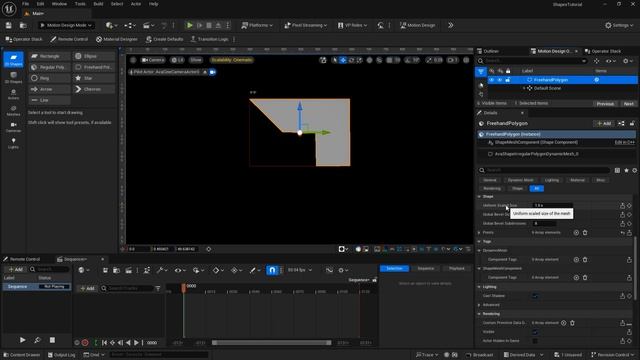The width and height of the screenshot is (640, 360).
Task: Open the Build menu
Action: click(x=98, y=4)
